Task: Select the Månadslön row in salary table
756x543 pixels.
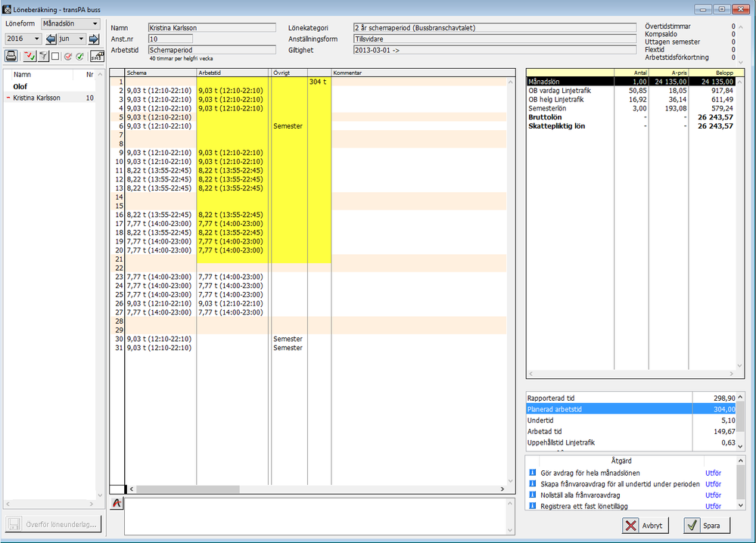Action: pyautogui.click(x=631, y=82)
